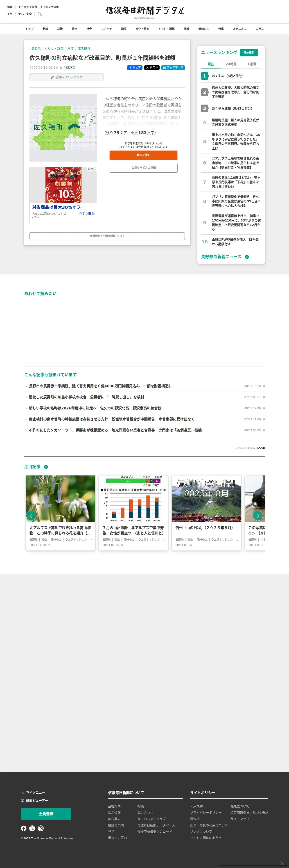Open the Instagram icon in the footer
Image resolution: width=289 pixels, height=868 pixels.
pos(41,828)
